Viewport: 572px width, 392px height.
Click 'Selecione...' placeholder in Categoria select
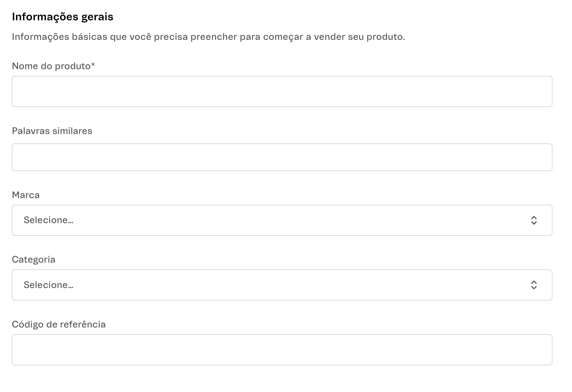[x=48, y=285]
